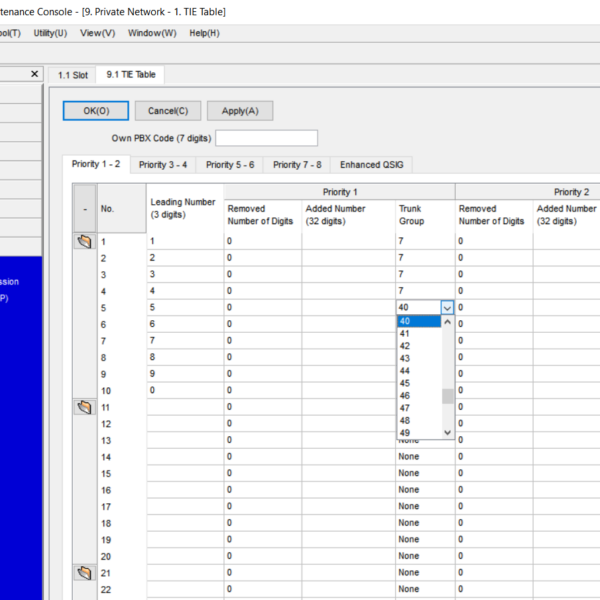Click the dropdown list's scroll-up arrow
The height and width of the screenshot is (600, 600).
(x=447, y=323)
